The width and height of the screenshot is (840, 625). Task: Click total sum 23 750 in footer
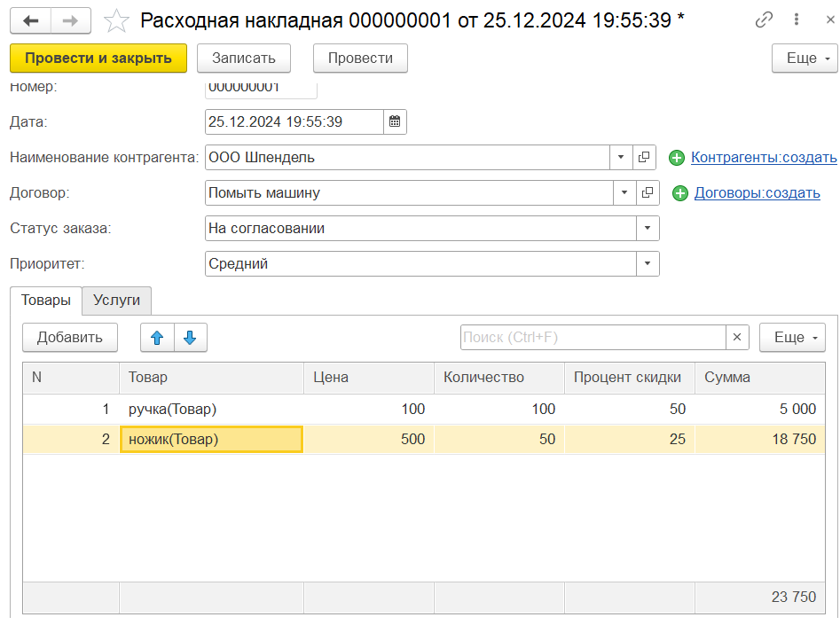click(x=760, y=598)
